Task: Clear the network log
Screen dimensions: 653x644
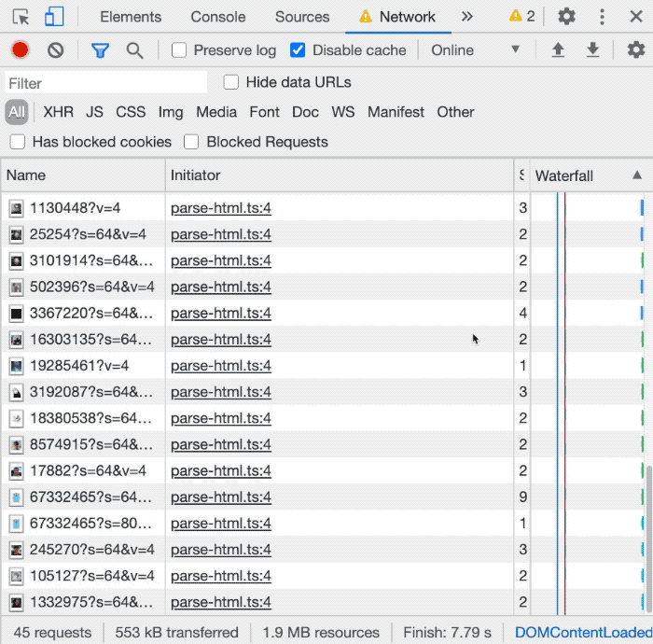Action: coord(56,50)
